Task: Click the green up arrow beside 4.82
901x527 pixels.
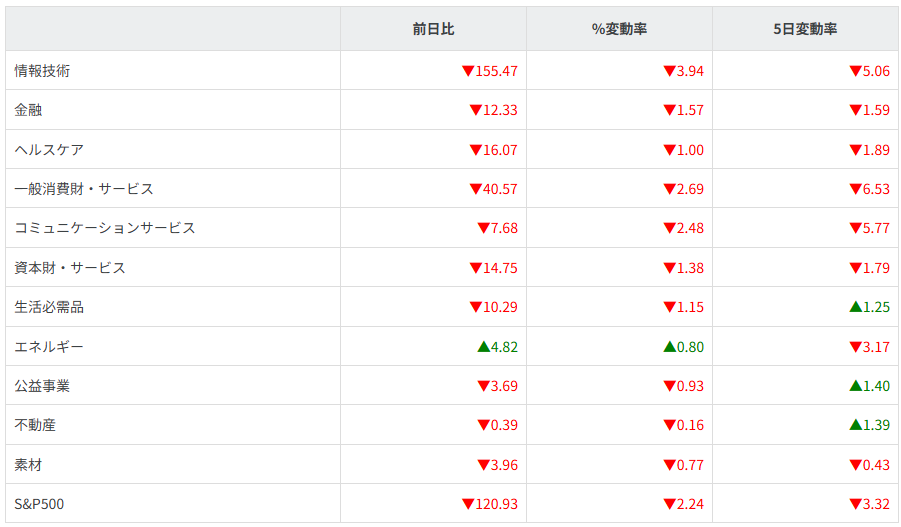Action: pos(483,347)
